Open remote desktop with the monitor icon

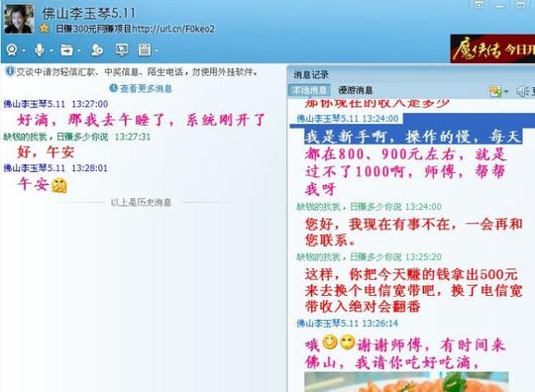122,49
